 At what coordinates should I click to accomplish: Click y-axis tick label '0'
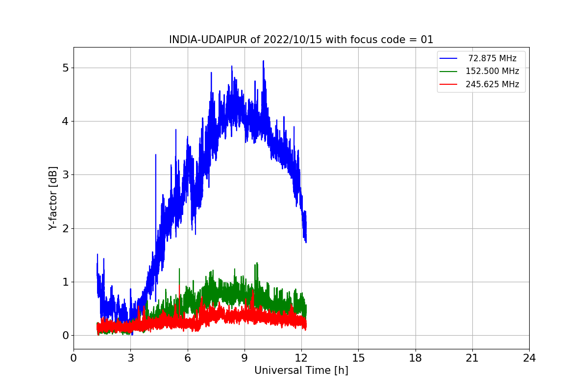tap(66, 336)
